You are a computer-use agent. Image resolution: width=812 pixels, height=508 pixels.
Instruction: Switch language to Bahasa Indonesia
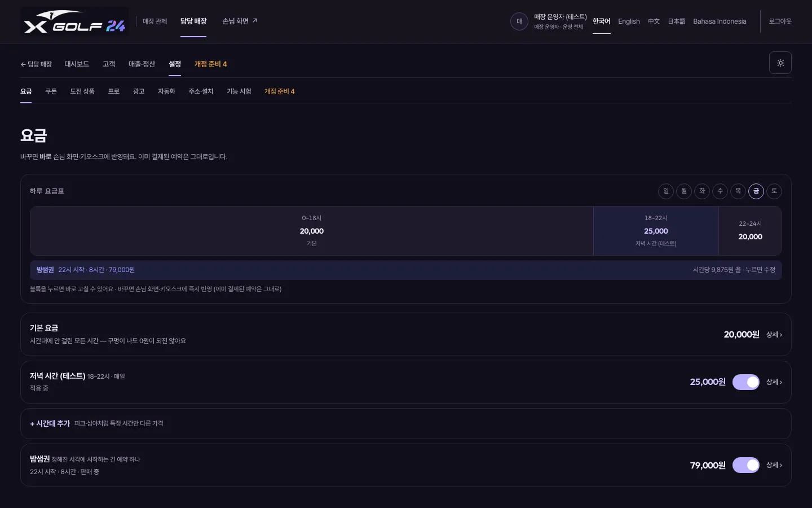(720, 21)
